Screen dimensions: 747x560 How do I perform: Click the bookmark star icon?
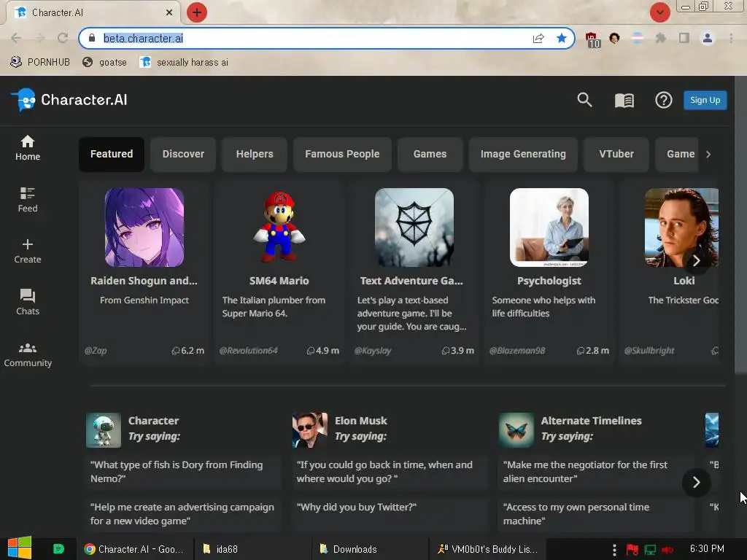pos(562,38)
